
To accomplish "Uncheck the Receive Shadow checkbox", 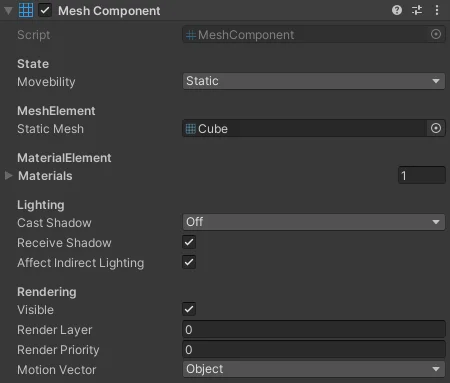I will click(x=189, y=242).
